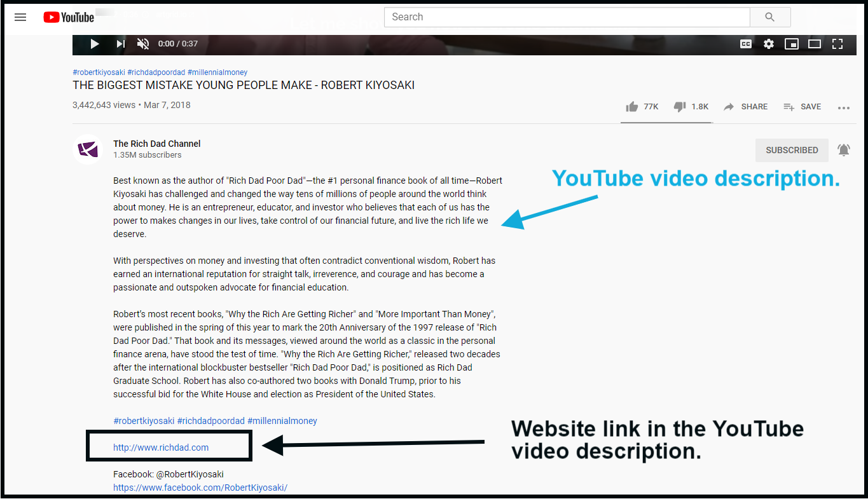Open player settings gear
This screenshot has width=868, height=499.
point(769,44)
